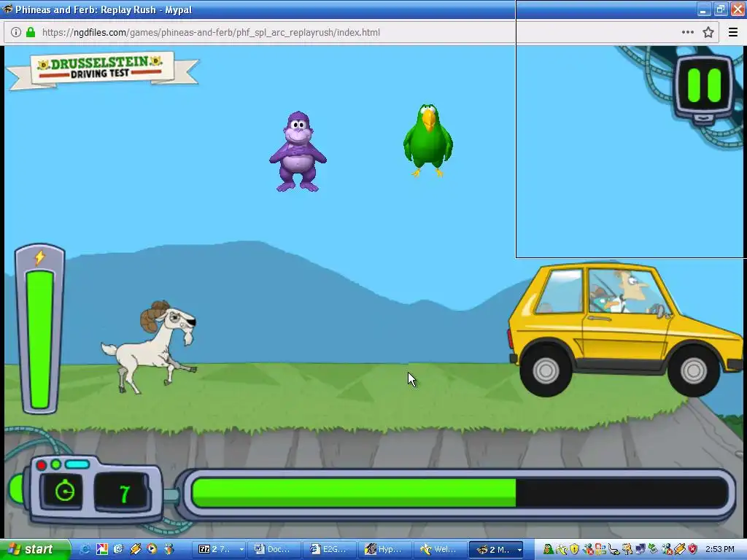Click the lightning bolt atop the energy meter
The height and width of the screenshot is (560, 747).
point(39,257)
